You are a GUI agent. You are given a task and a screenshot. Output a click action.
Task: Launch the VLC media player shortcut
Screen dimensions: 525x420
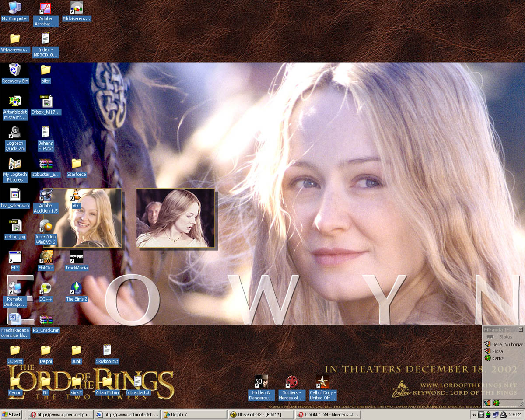point(77,199)
